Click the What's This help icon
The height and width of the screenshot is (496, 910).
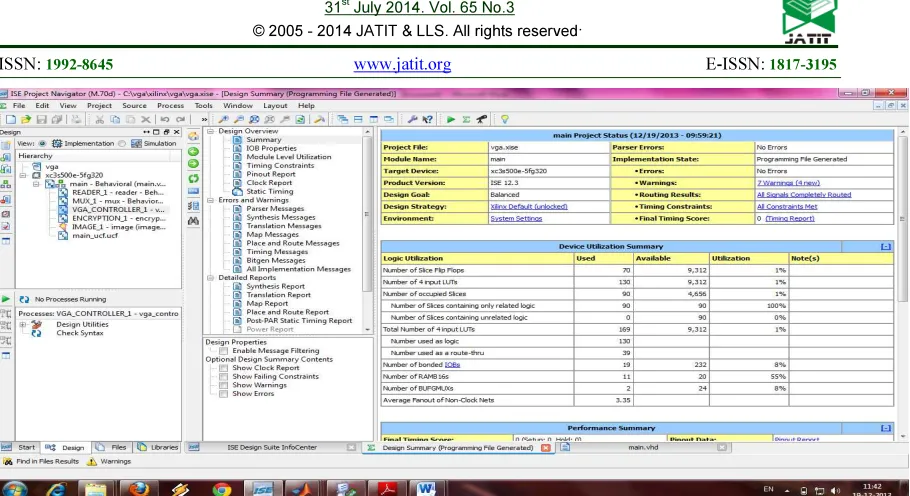pos(428,120)
